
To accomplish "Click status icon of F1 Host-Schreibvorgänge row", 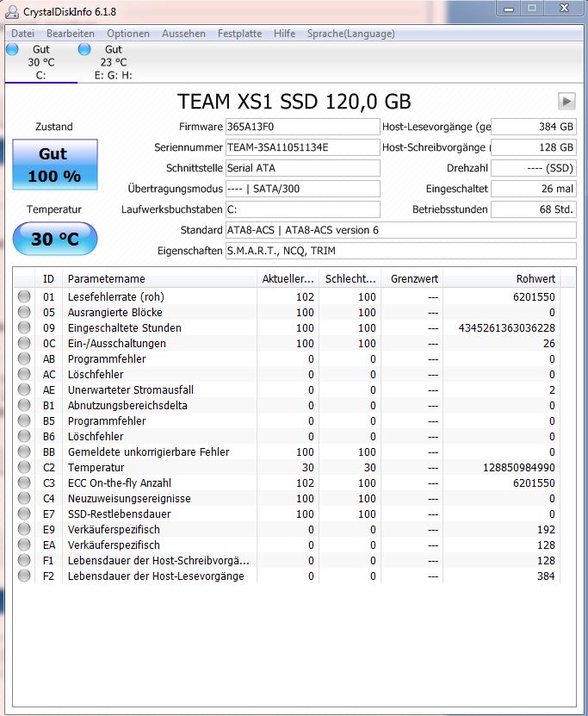I will [x=24, y=560].
